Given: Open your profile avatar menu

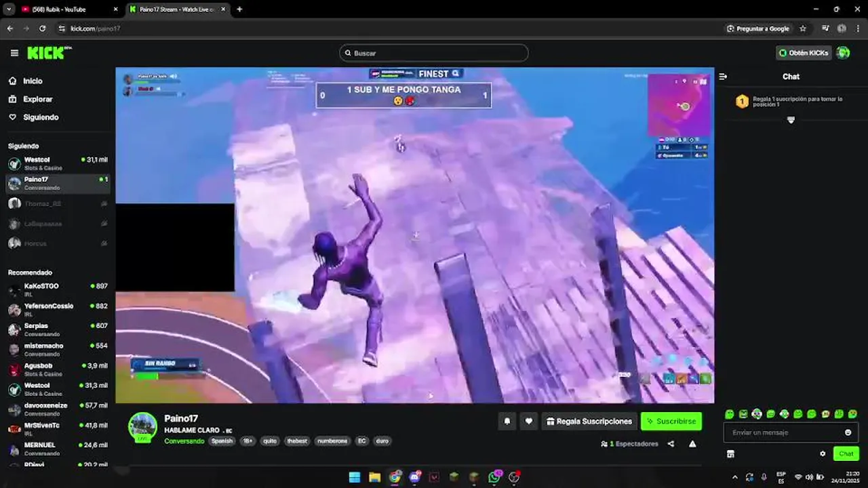Looking at the screenshot, I should coord(843,53).
